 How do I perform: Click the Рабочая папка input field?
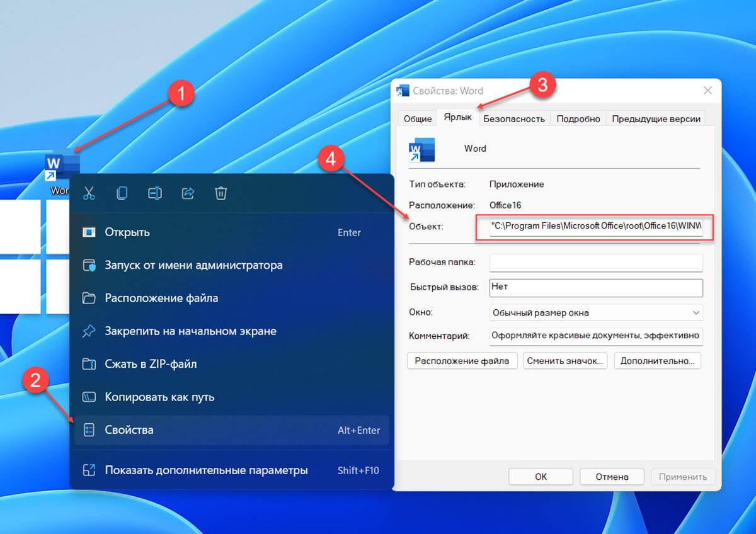596,262
